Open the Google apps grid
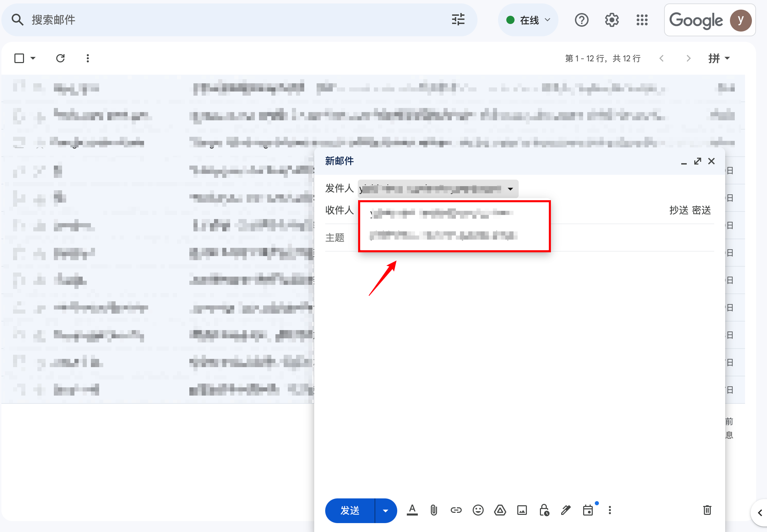The width and height of the screenshot is (767, 532). tap(642, 20)
